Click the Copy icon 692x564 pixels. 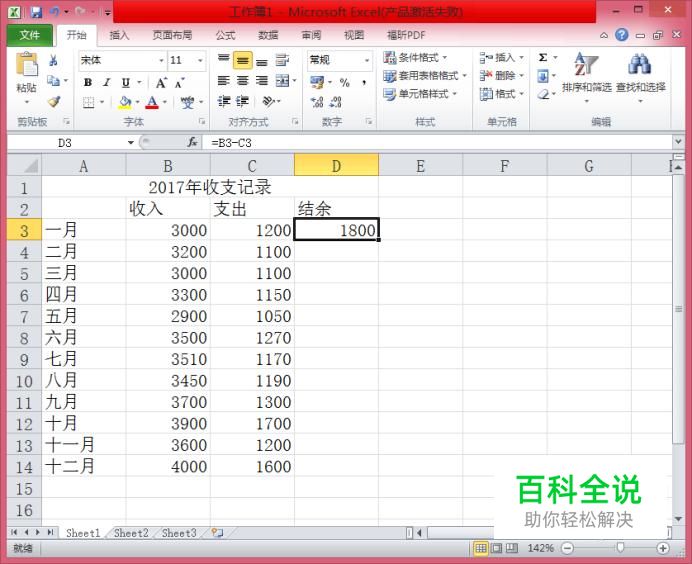[53, 81]
